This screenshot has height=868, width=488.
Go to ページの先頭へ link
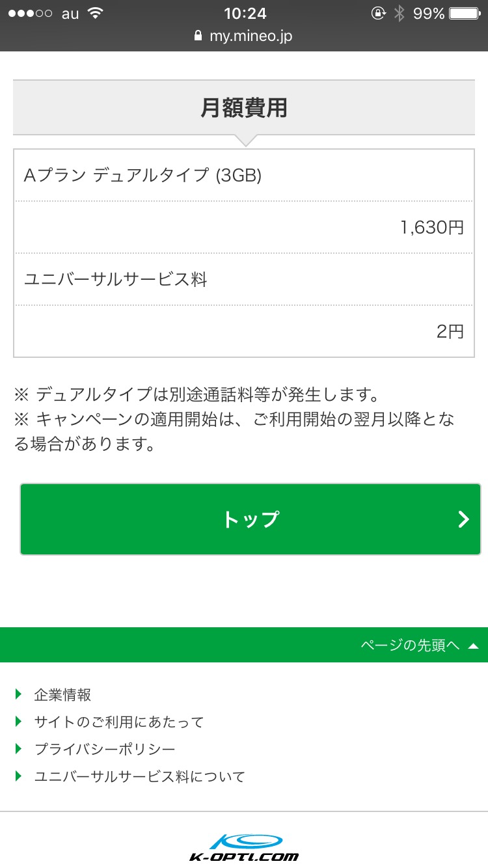click(x=410, y=645)
